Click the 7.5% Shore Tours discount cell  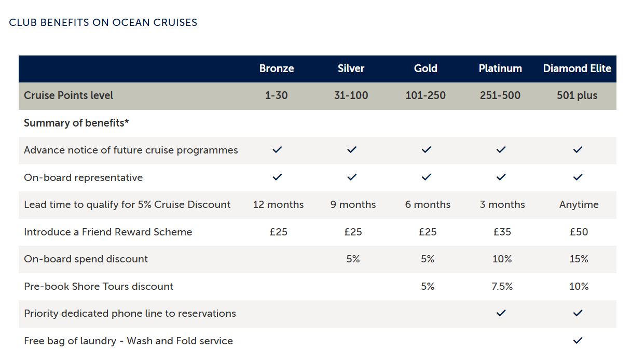coord(502,286)
